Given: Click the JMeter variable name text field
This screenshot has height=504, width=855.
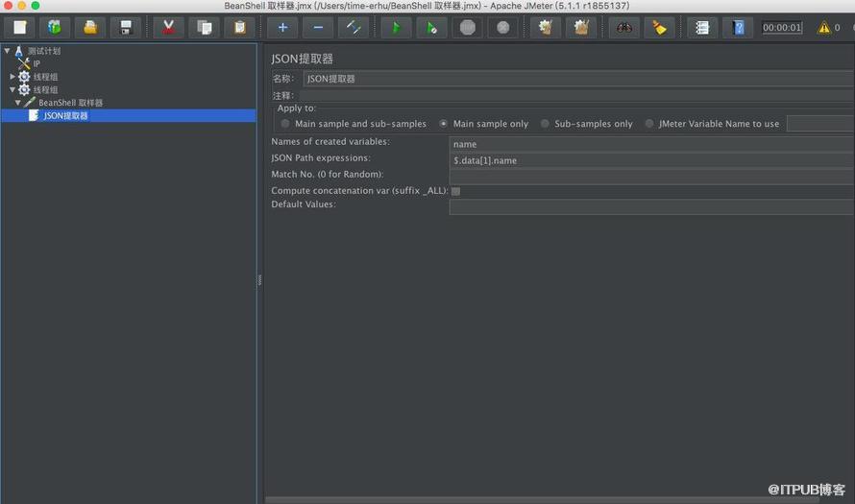Looking at the screenshot, I should tap(820, 124).
